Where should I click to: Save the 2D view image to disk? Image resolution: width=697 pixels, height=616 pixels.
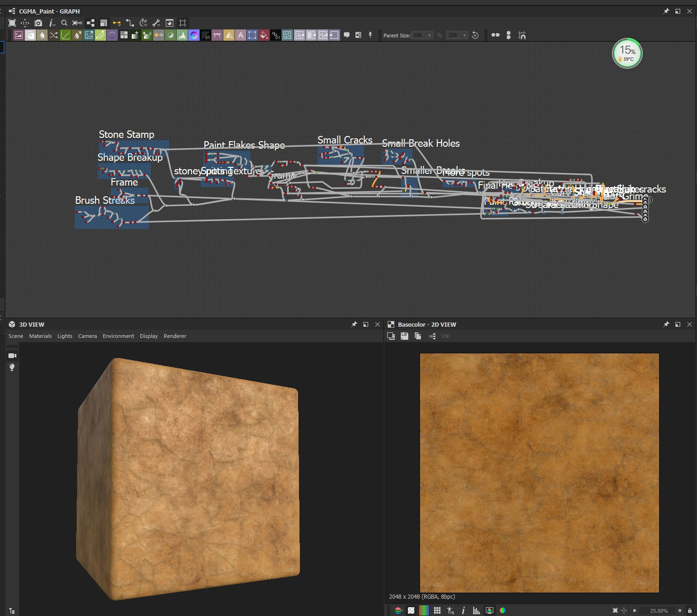coord(405,336)
